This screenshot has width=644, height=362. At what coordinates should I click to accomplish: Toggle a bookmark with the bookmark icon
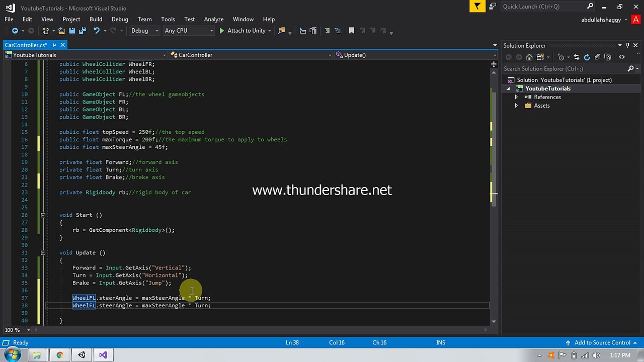351,31
